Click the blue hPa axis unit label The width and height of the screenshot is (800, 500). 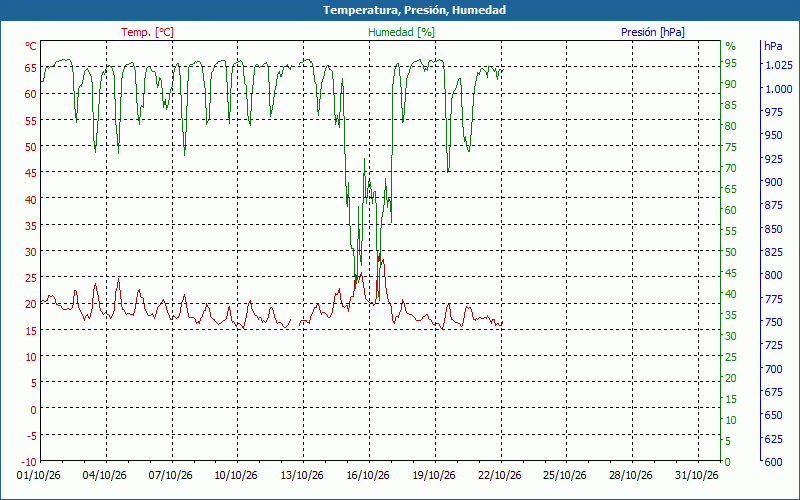(773, 46)
